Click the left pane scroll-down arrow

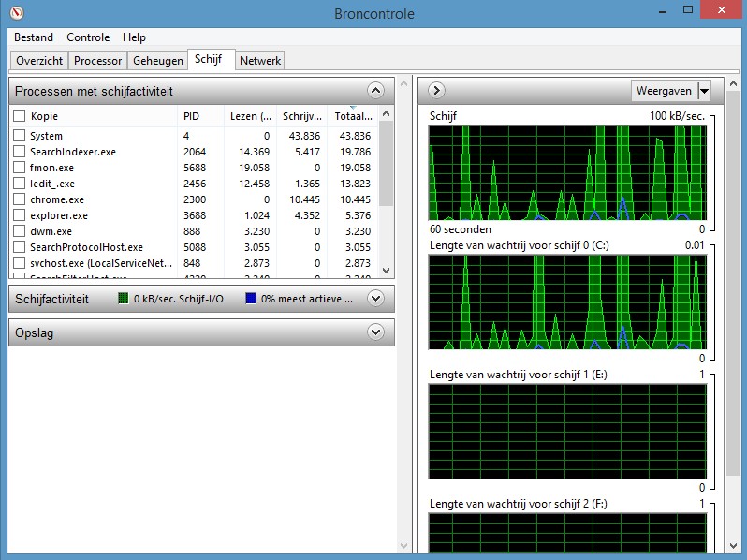(x=404, y=546)
